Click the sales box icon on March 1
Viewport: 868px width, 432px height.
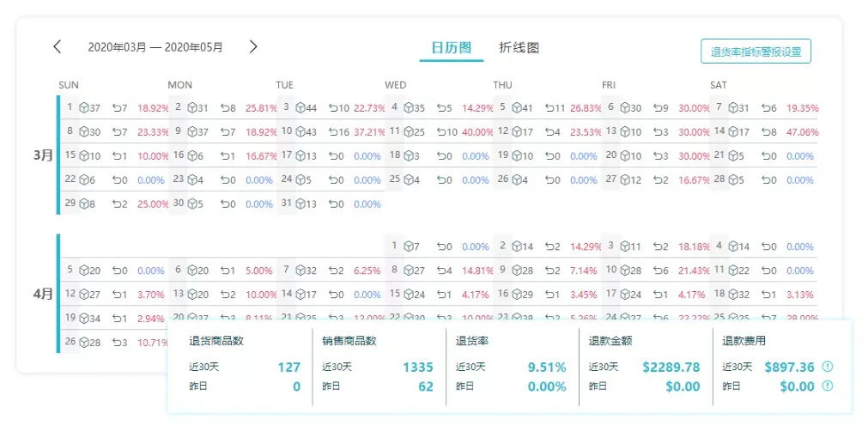(x=84, y=108)
